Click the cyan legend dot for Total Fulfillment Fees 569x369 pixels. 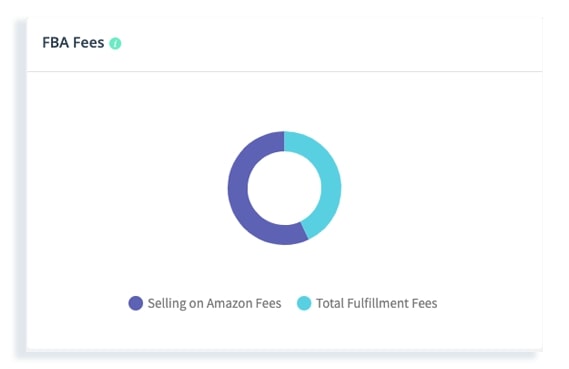click(304, 303)
